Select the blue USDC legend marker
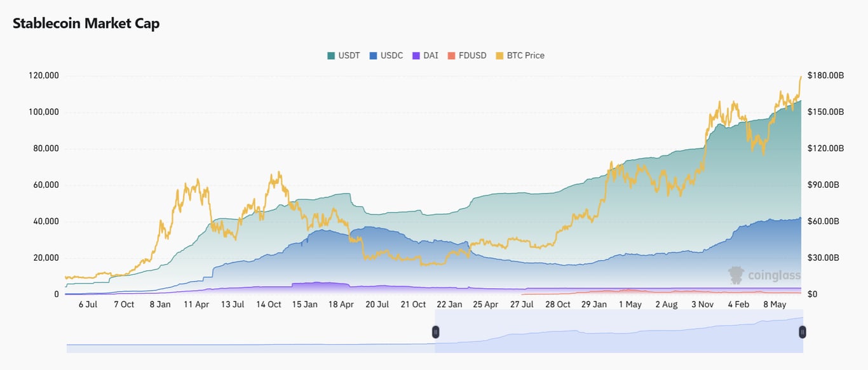 [372, 55]
